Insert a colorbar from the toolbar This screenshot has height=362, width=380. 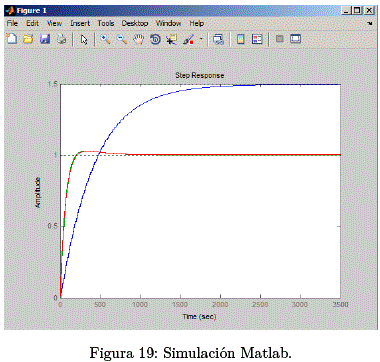tap(240, 39)
